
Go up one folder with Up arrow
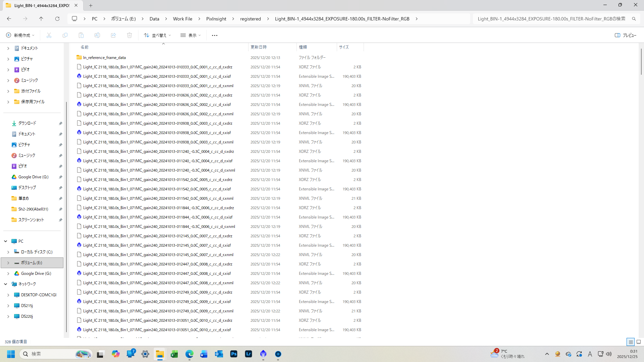(41, 19)
